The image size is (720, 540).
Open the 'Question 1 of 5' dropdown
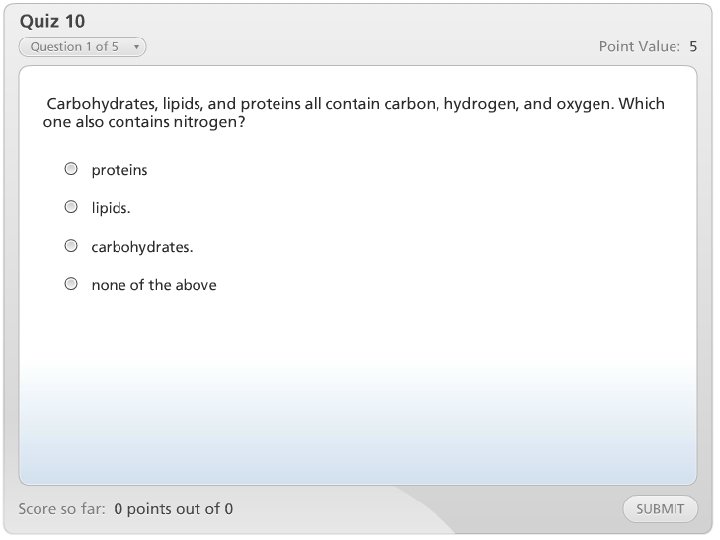coord(82,47)
